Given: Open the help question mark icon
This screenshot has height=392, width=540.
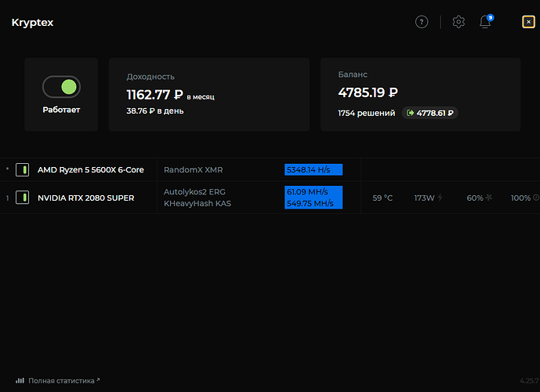Looking at the screenshot, I should click(422, 22).
